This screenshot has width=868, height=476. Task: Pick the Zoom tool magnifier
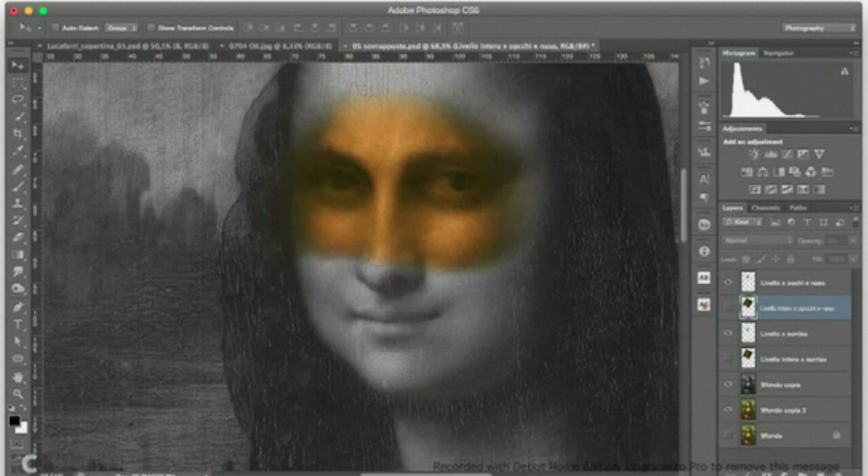[18, 394]
